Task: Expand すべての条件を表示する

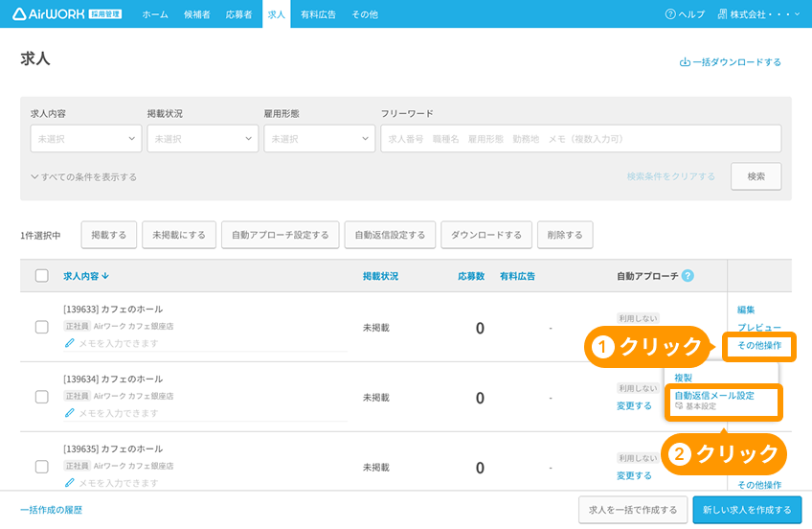Action: tap(84, 177)
